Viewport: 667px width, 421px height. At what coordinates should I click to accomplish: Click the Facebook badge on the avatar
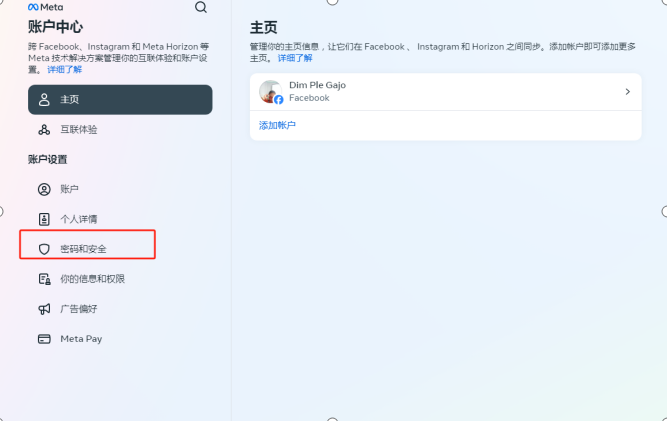[x=278, y=100]
